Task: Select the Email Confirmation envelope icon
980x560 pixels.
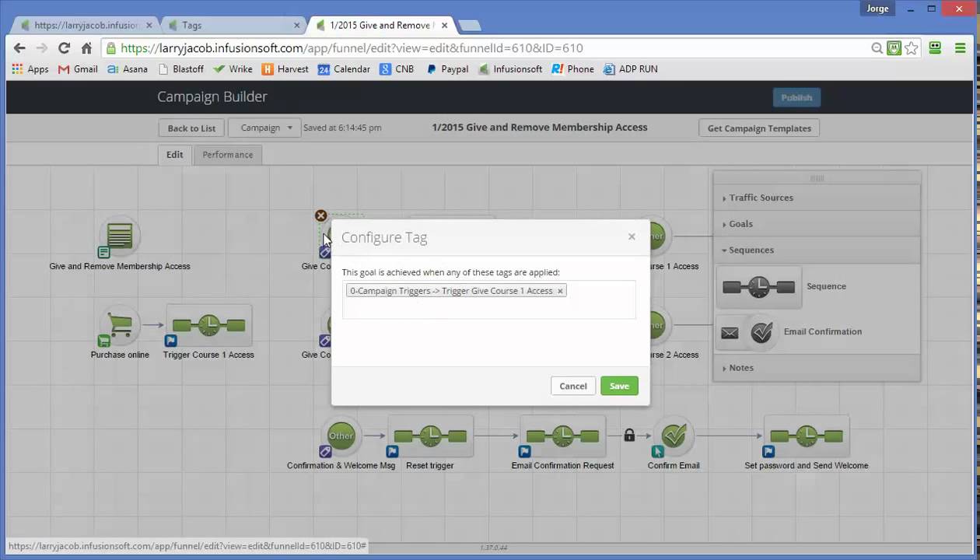Action: [x=730, y=333]
